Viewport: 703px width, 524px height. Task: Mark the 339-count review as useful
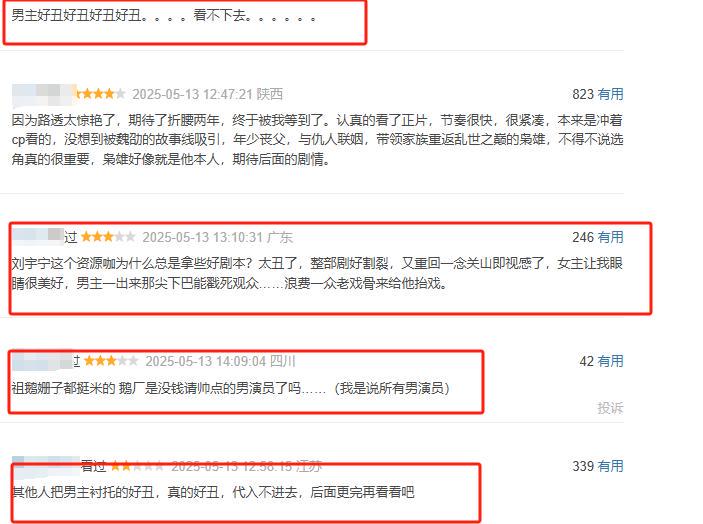coord(610,466)
